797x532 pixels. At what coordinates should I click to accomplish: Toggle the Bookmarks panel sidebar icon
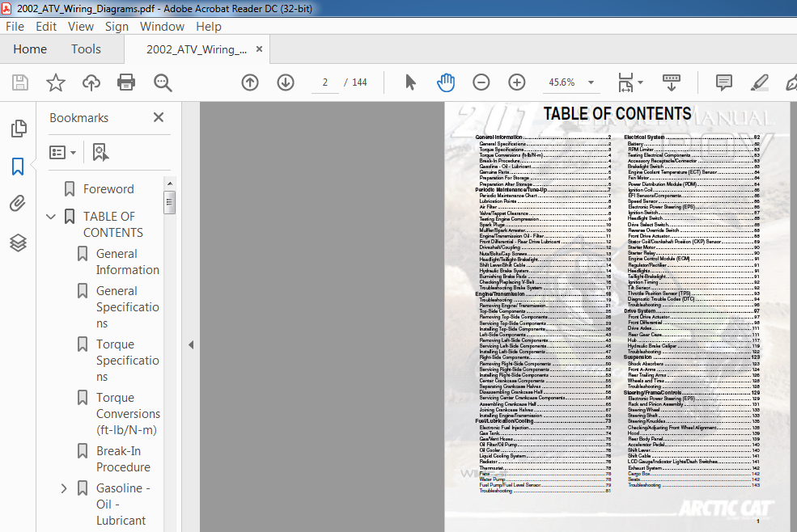pyautogui.click(x=18, y=167)
